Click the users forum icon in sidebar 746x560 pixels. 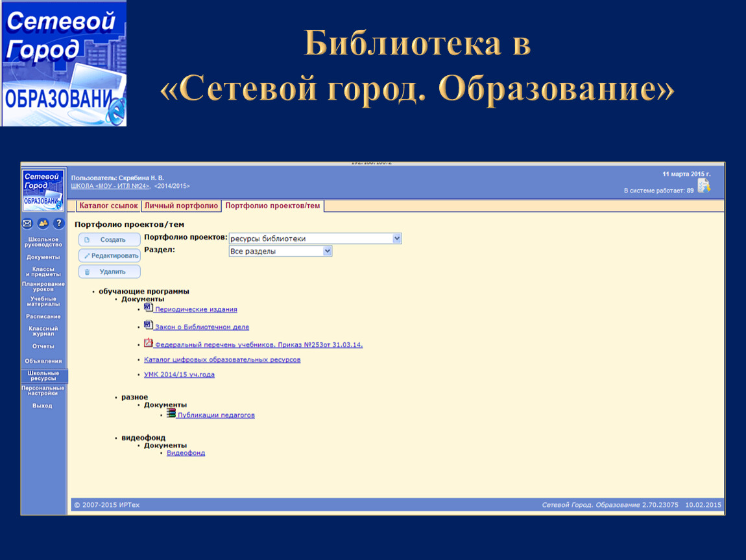43,224
